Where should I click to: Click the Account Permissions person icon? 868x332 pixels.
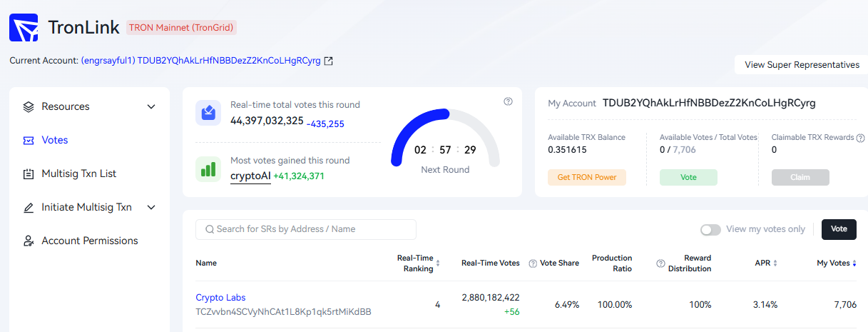(x=29, y=241)
